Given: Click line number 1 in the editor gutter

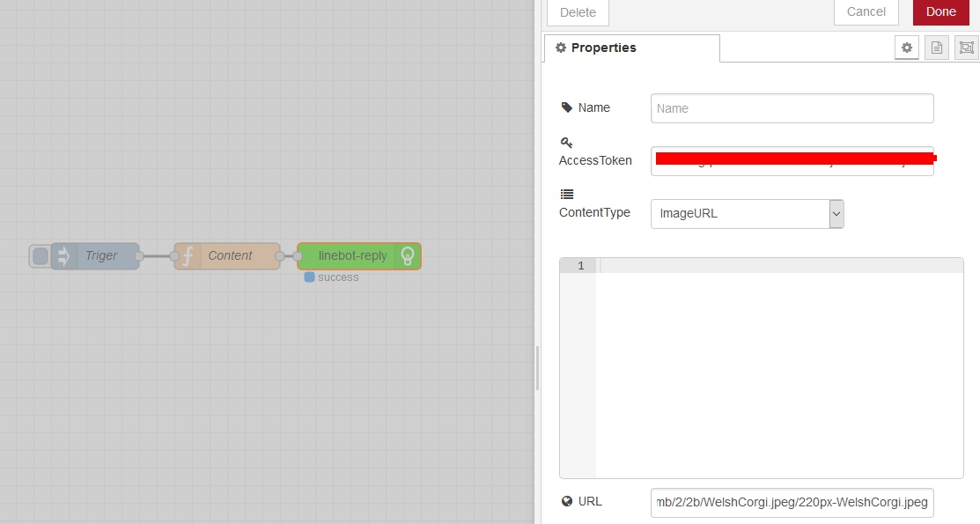Looking at the screenshot, I should pyautogui.click(x=580, y=266).
